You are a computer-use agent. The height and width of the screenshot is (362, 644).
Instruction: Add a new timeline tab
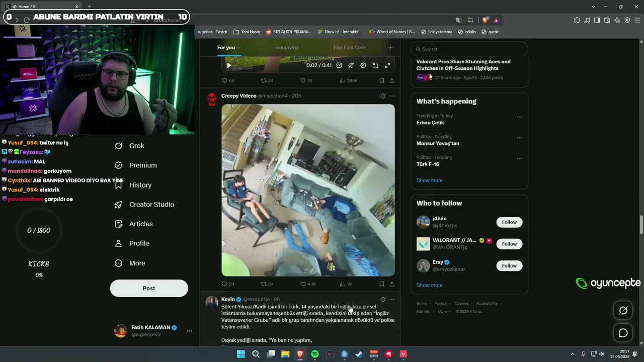point(390,47)
